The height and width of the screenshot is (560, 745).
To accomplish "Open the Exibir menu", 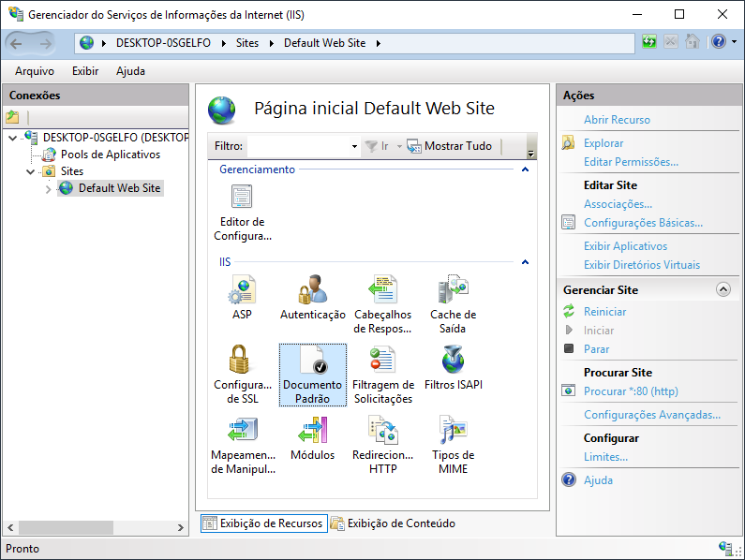I will pyautogui.click(x=85, y=71).
